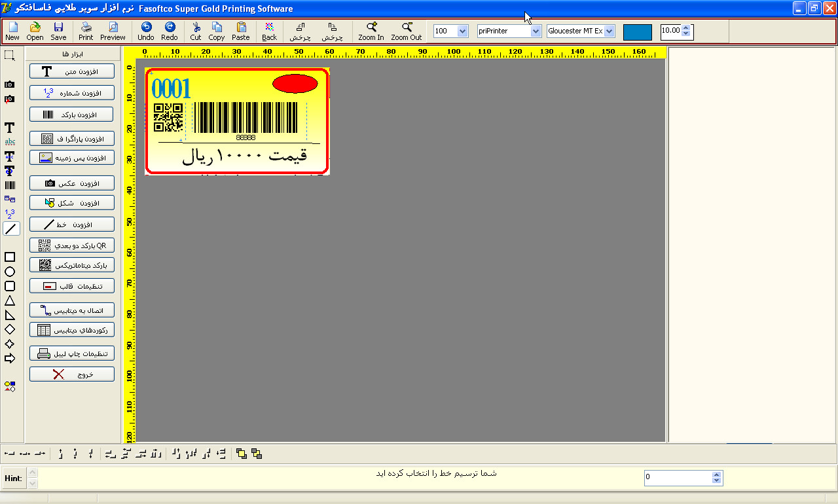Select the Text tool bold T icon
Viewport: 838px width, 504px height.
[x=9, y=128]
